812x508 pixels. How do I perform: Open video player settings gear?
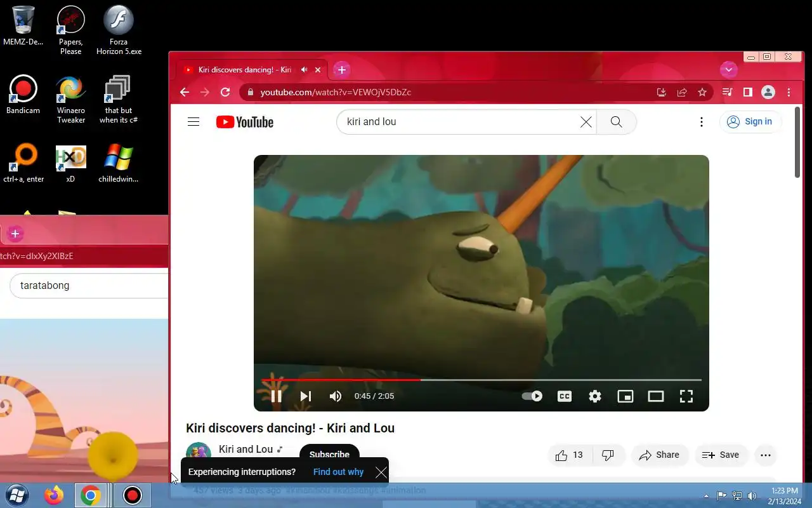(594, 396)
